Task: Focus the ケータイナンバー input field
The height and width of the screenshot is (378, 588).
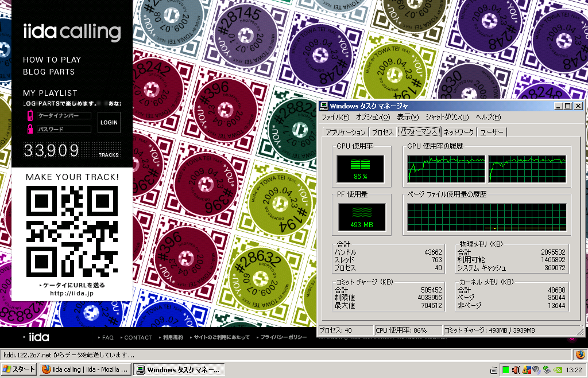Action: [x=64, y=116]
